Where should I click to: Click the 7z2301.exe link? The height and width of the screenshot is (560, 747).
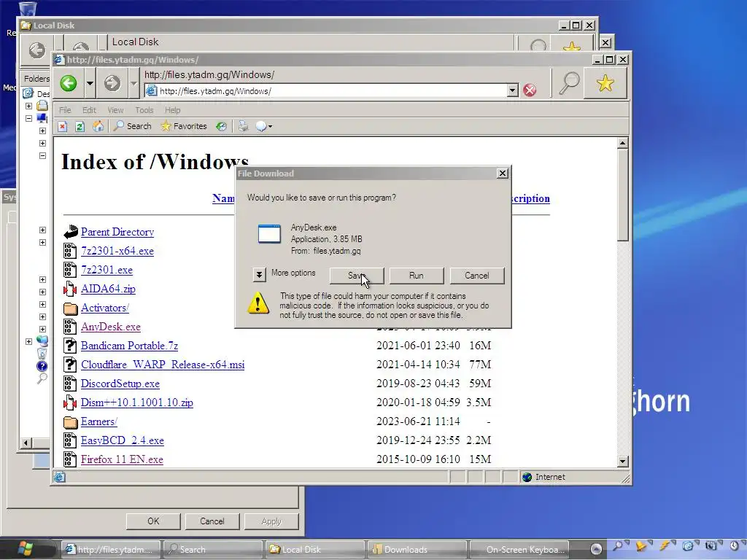coord(107,270)
